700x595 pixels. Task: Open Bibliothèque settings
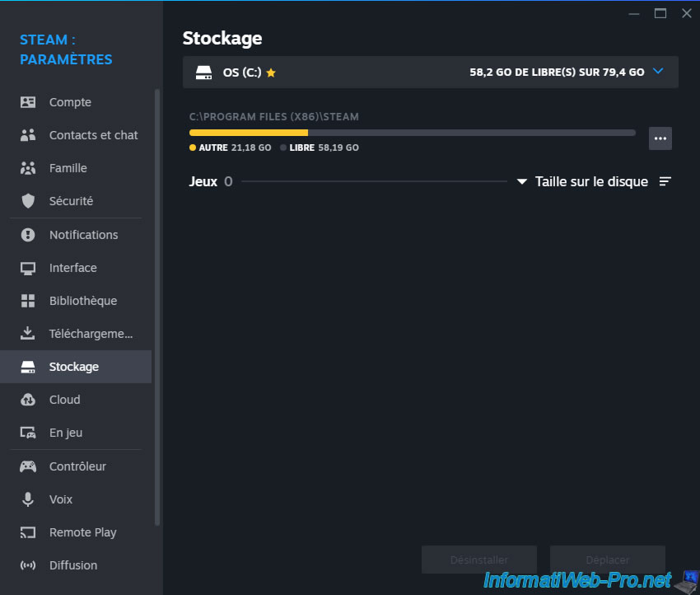pyautogui.click(x=76, y=301)
